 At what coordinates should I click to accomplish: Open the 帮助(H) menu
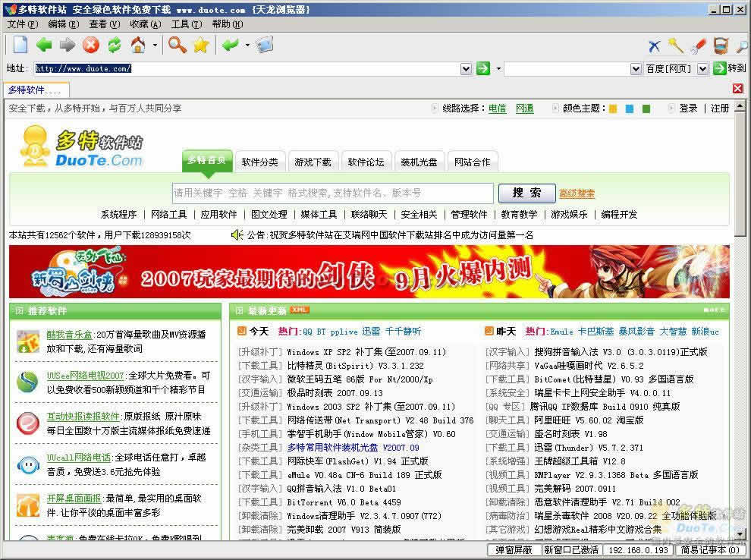point(228,24)
